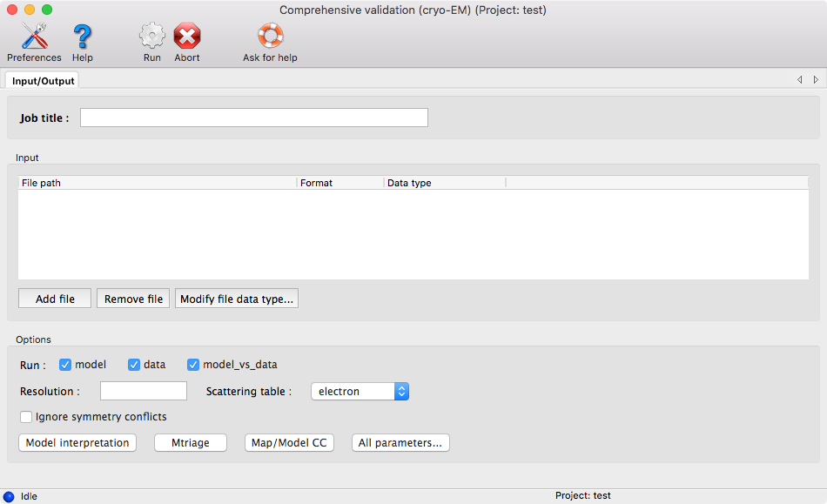827x504 pixels.
Task: Click the blue Idle status indicator icon
Action: tap(9, 496)
